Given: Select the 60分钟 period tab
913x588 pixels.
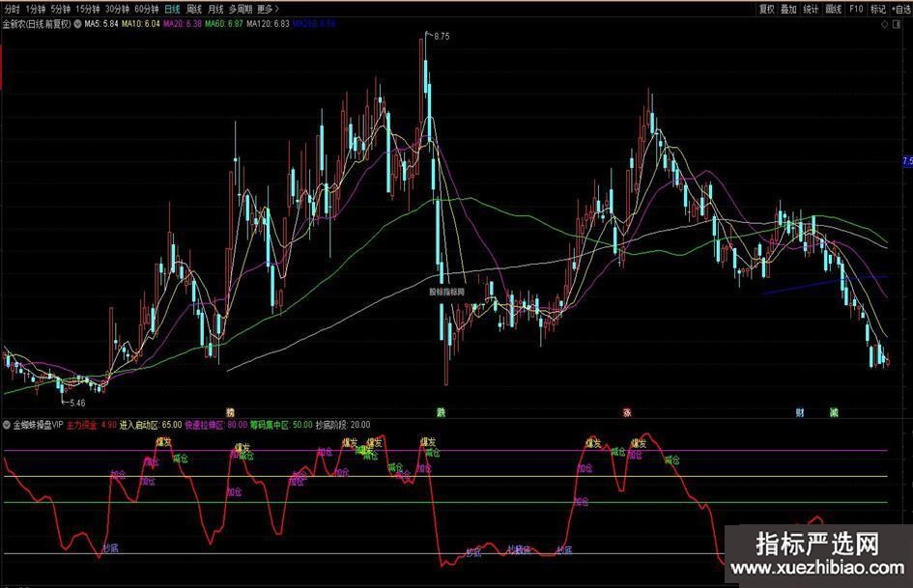Looking at the screenshot, I should click(x=146, y=9).
